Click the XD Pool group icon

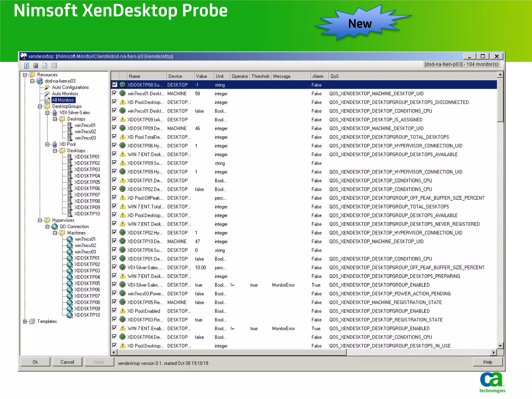pos(55,144)
